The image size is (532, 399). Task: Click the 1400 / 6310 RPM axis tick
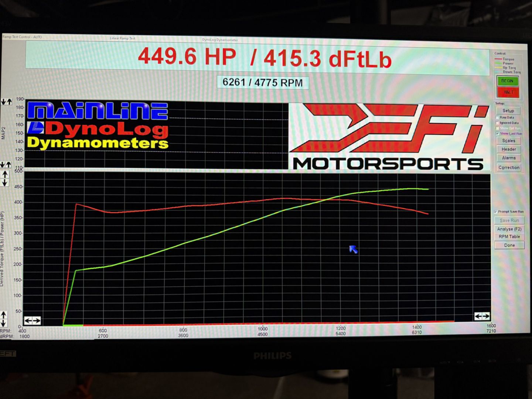[417, 330]
